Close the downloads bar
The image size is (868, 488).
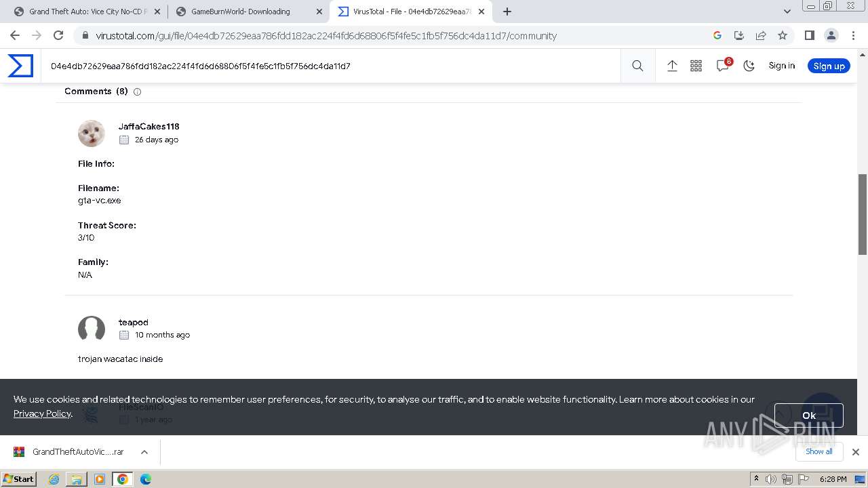(855, 452)
